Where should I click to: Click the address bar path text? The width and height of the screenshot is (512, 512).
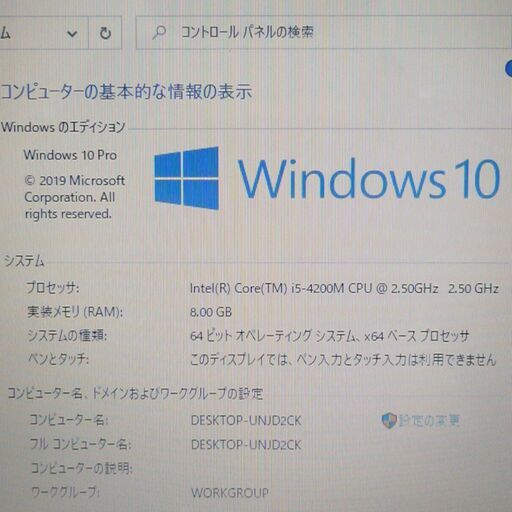pyautogui.click(x=5, y=33)
